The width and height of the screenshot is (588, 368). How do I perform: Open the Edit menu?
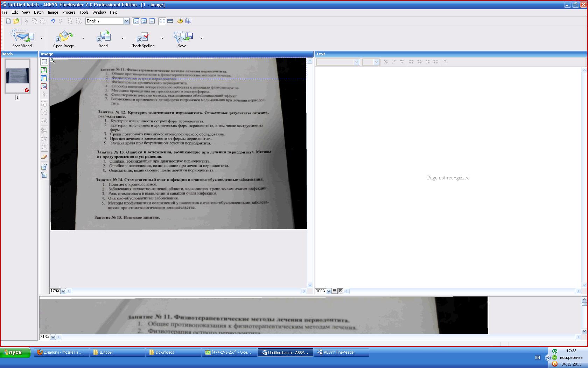click(15, 12)
